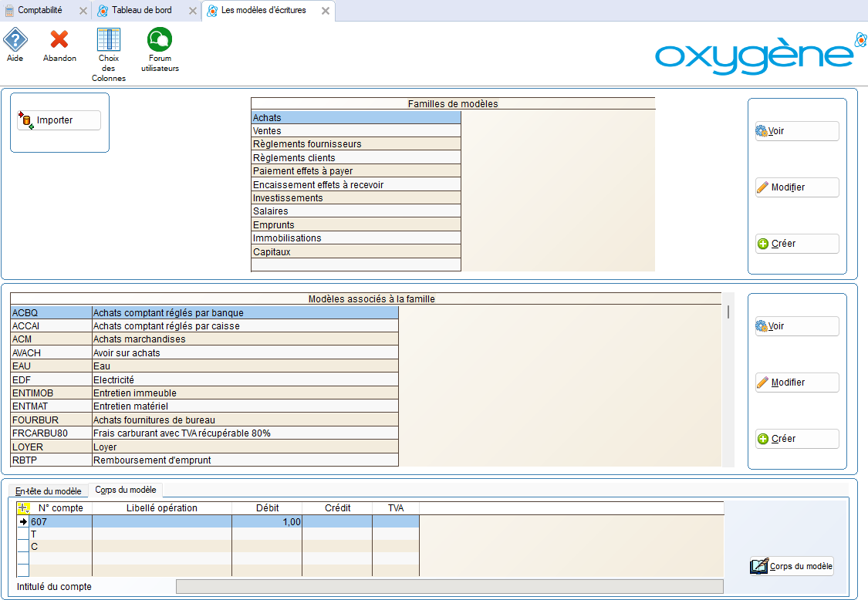Switch to the Tableau de bord tab
This screenshot has width=868, height=600.
141,11
